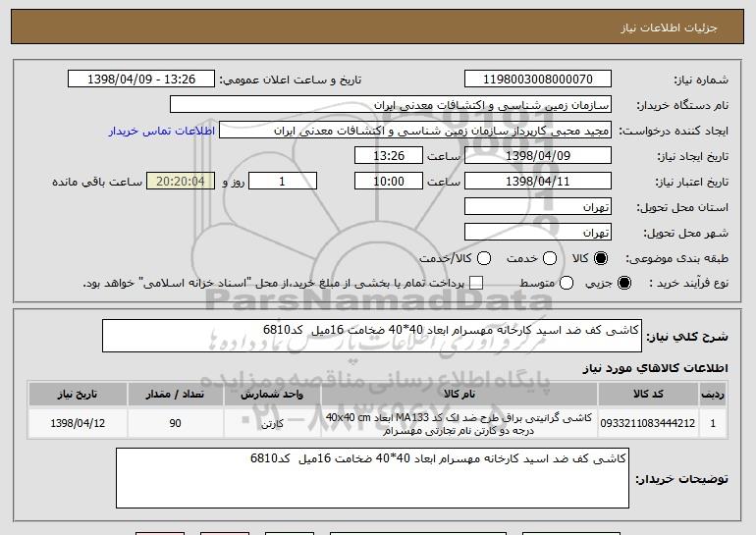Screen dimensions: 756x535
Task: Click the granite tile product name cell
Action: tap(459, 423)
